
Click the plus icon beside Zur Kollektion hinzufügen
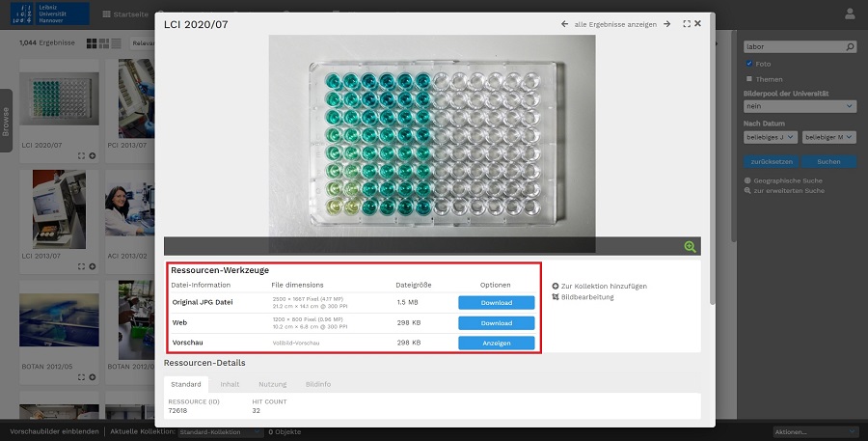[x=556, y=286]
